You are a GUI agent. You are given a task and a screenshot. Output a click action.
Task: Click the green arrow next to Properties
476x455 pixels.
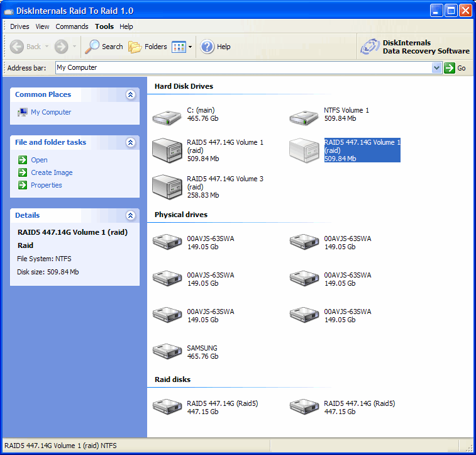23,185
